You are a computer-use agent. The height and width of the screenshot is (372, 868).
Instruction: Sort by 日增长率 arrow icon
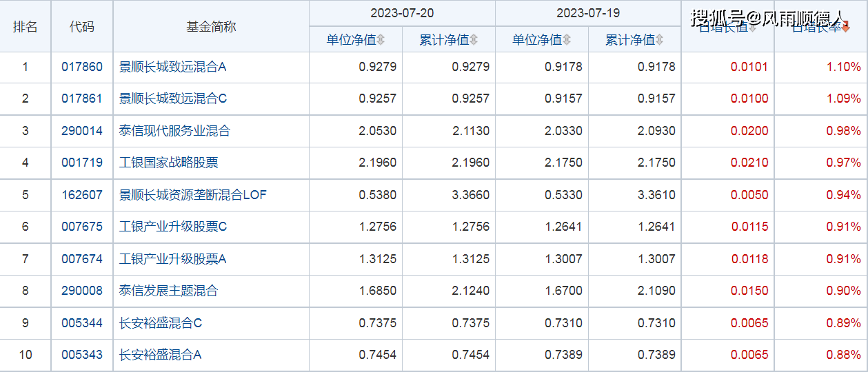coord(847,28)
